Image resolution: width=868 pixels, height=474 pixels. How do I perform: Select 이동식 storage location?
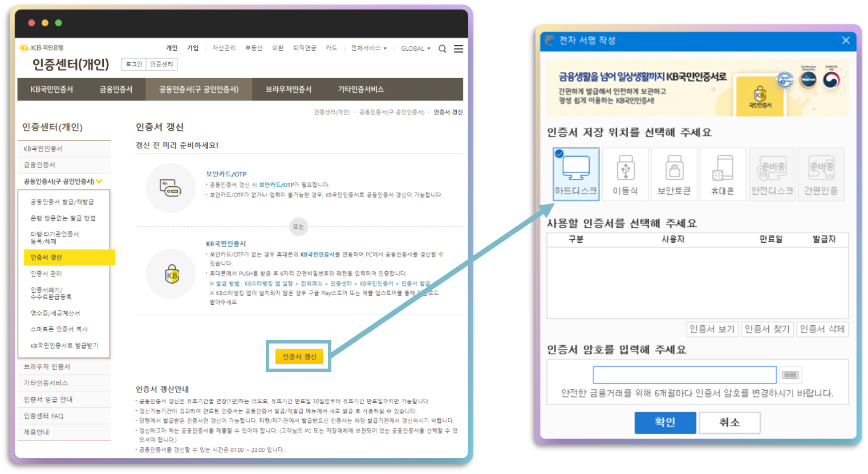626,174
